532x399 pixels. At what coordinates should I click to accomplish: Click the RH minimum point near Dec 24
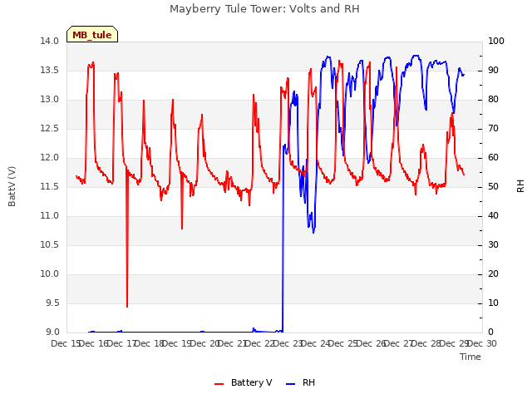tap(313, 233)
